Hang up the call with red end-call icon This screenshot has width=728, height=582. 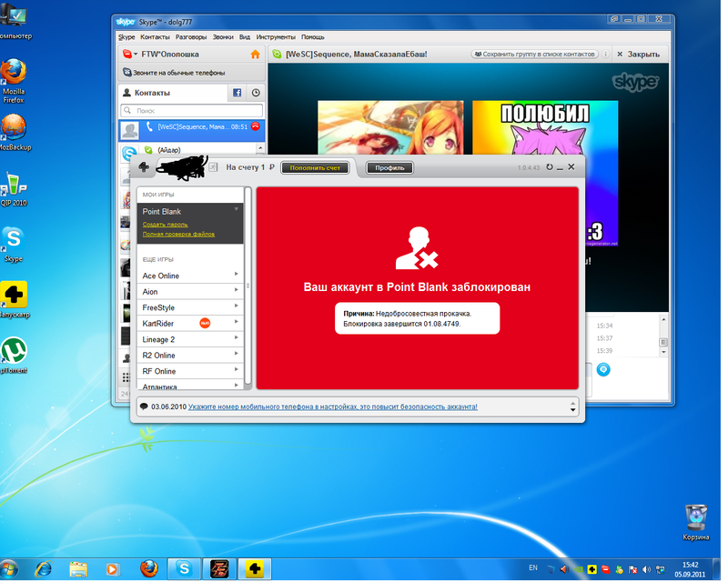point(256,126)
